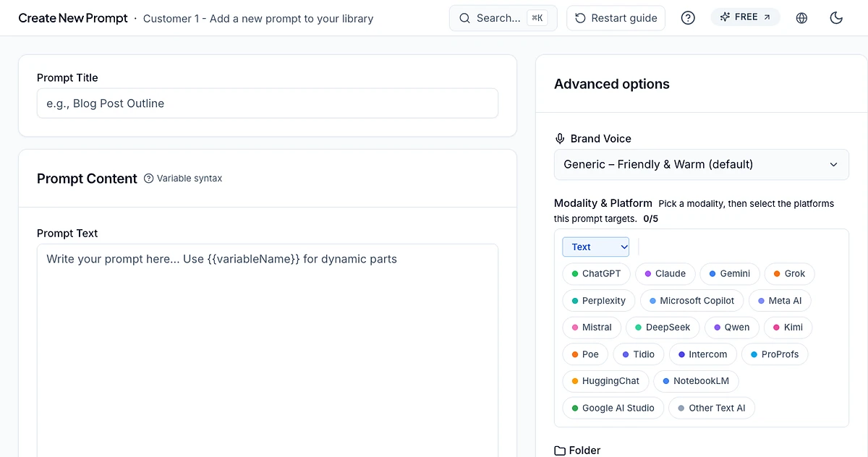Click the globe language icon
Image resolution: width=868 pixels, height=457 pixels.
tap(801, 18)
